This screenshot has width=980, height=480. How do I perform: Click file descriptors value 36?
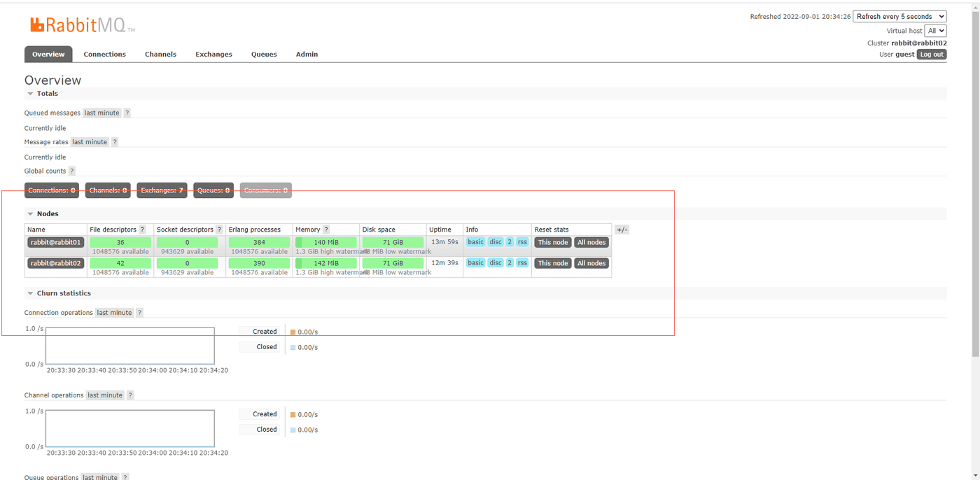[120, 243]
